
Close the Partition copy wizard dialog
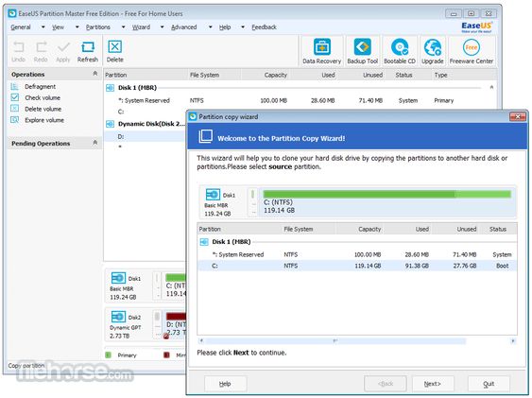pyautogui.click(x=518, y=116)
